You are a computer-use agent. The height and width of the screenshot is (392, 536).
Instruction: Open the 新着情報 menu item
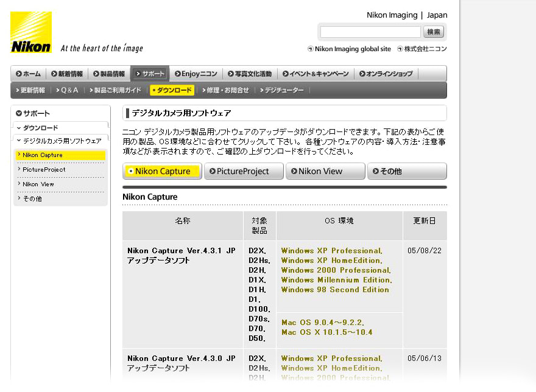pos(67,74)
